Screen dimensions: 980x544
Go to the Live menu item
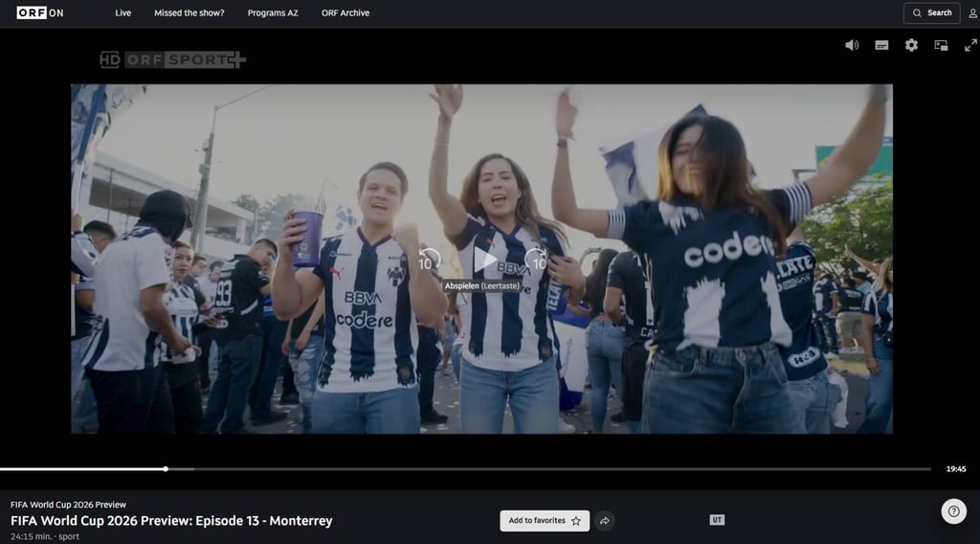point(123,12)
